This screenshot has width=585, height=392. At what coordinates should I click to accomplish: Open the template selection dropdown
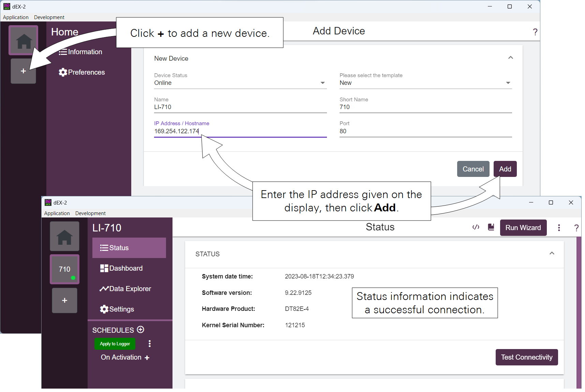[425, 83]
